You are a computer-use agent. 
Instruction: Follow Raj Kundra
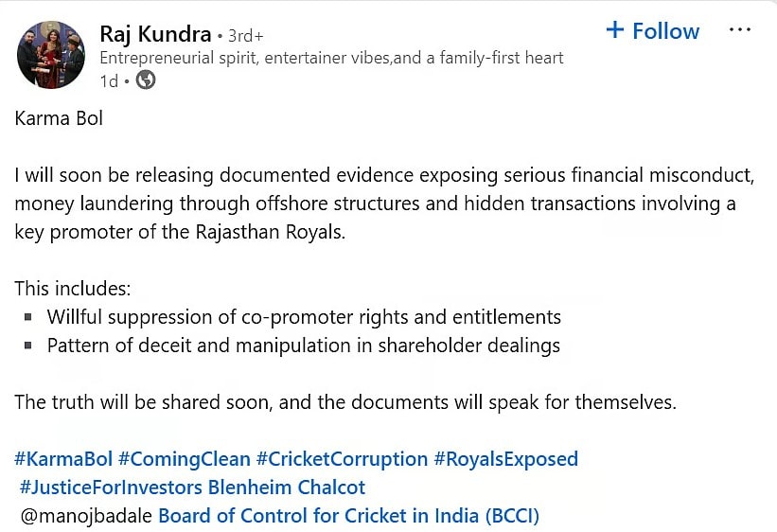point(653,30)
